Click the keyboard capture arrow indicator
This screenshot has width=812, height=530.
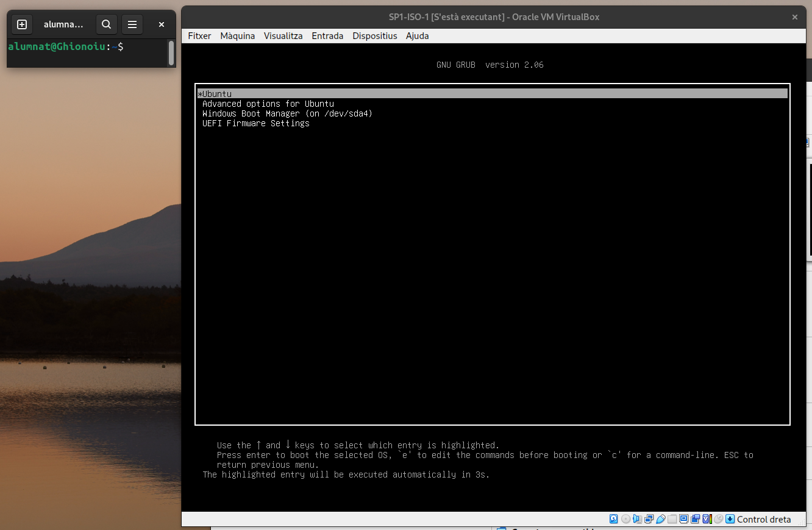tap(730, 519)
